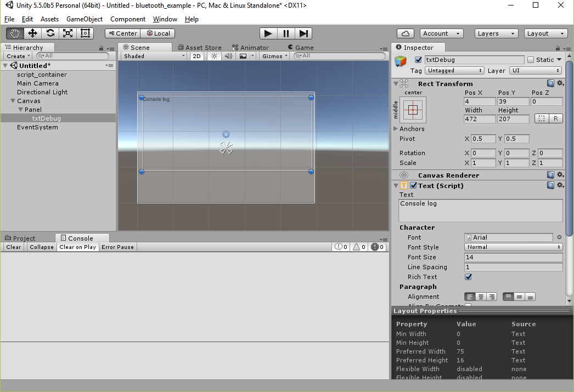Open the Shaded draw mode dropdown
This screenshot has width=574, height=392.
(153, 55)
